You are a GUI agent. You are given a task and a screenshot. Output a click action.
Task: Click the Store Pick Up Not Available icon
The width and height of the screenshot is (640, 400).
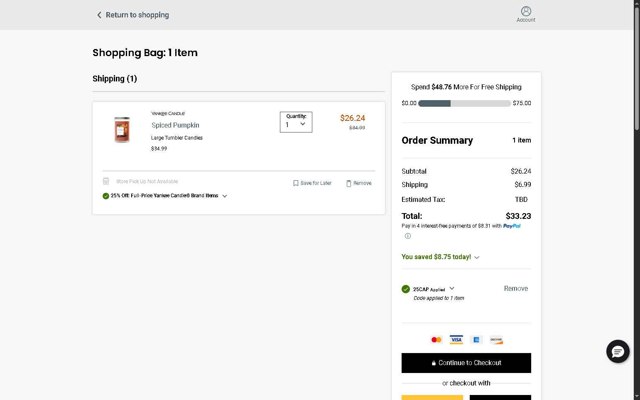pos(106,181)
